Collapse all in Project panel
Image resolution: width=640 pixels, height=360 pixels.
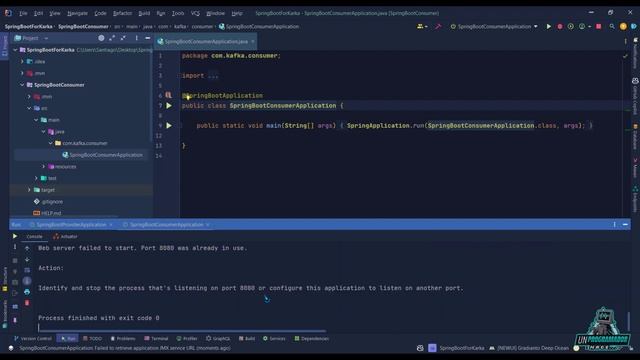pos(123,38)
